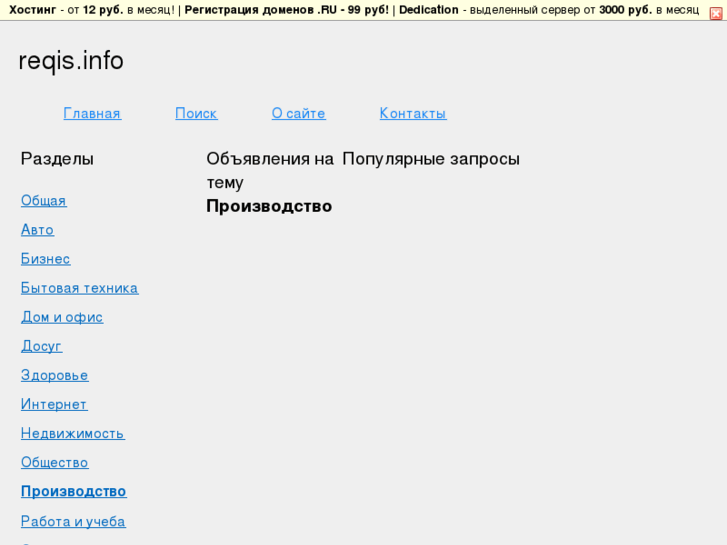Click the reqis.info site title

(71, 61)
